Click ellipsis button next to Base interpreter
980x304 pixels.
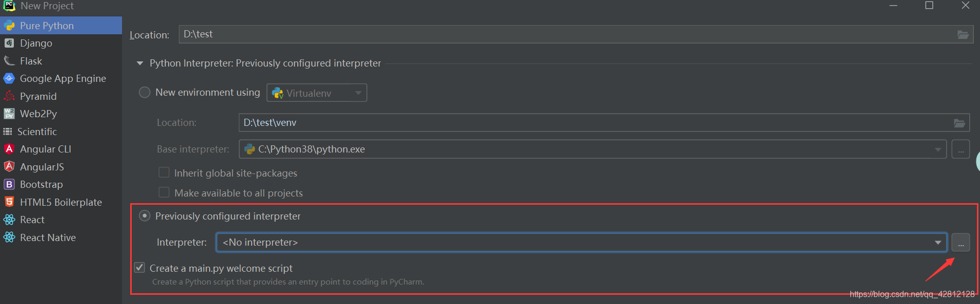click(x=961, y=149)
